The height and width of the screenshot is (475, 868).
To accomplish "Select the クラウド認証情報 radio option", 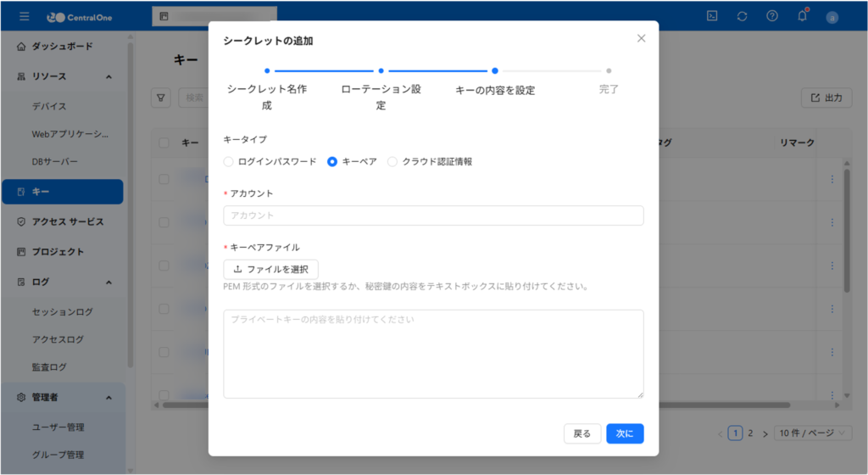I will [392, 161].
